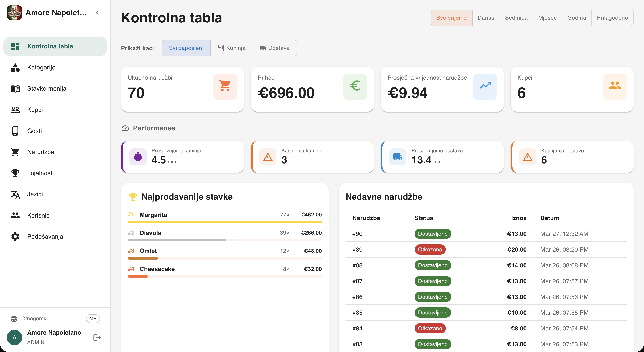Select the Stavke menija book icon
Viewport: 644px width, 352px height.
[15, 88]
